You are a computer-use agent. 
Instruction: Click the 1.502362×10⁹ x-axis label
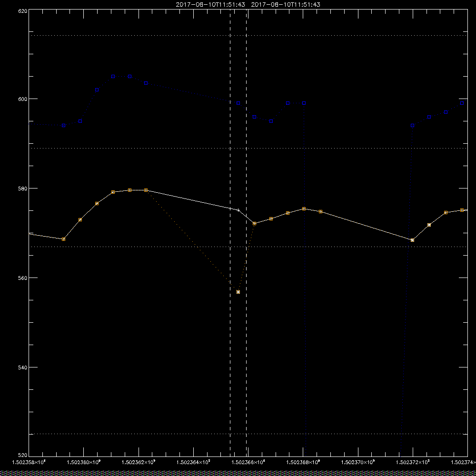point(139,462)
